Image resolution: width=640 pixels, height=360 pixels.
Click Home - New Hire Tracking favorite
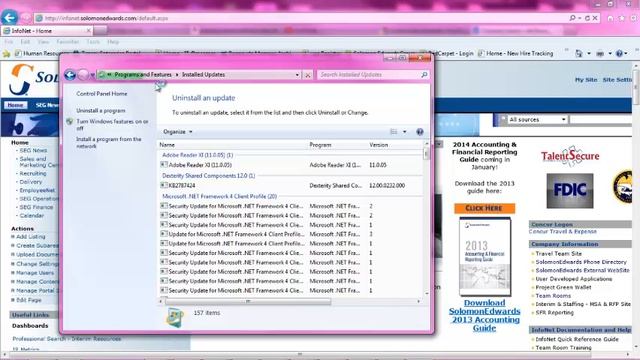[516, 53]
